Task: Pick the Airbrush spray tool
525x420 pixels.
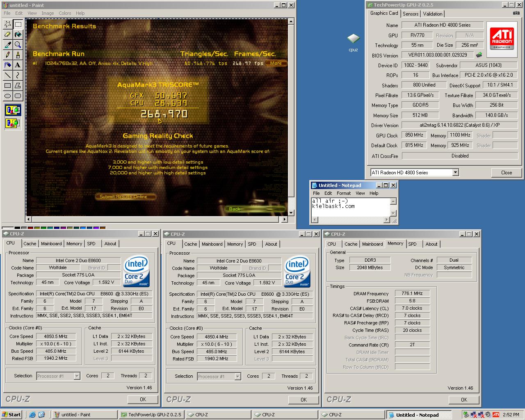Action: [x=7, y=65]
